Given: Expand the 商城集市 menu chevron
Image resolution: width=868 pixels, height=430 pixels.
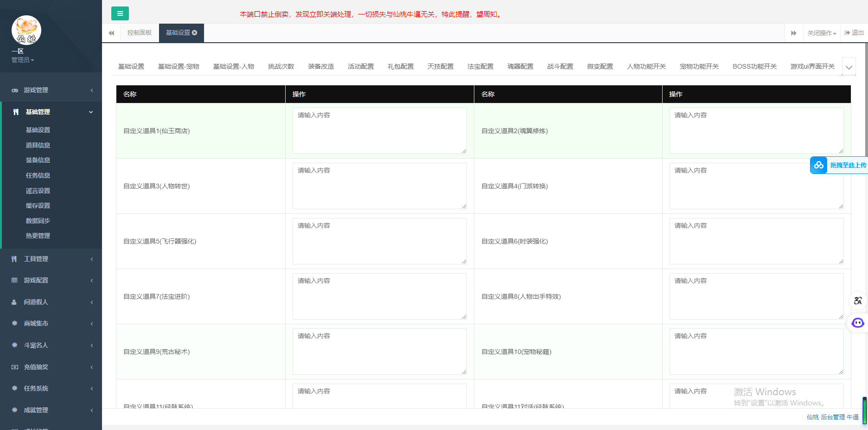Looking at the screenshot, I should pyautogui.click(x=92, y=323).
